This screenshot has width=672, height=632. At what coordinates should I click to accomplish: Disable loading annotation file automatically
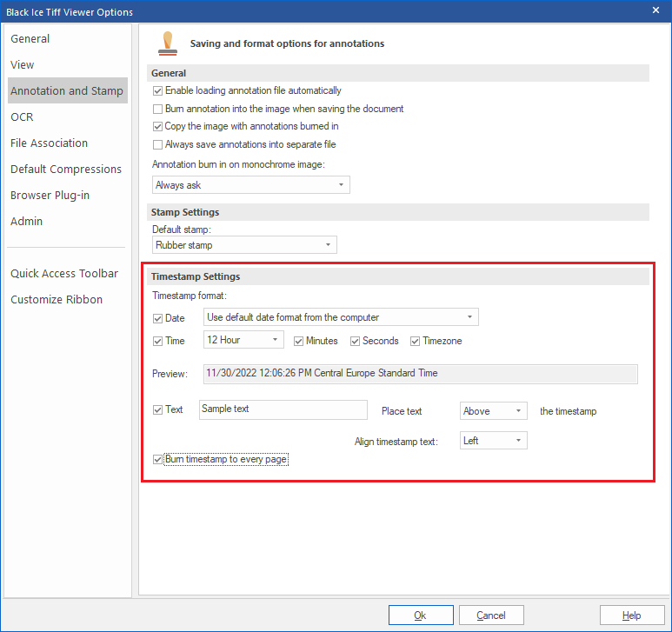[x=158, y=90]
